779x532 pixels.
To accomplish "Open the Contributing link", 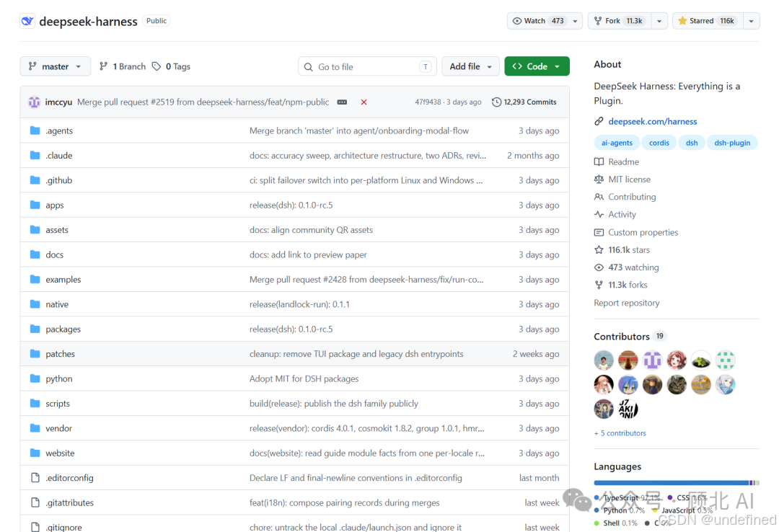I will [632, 198].
